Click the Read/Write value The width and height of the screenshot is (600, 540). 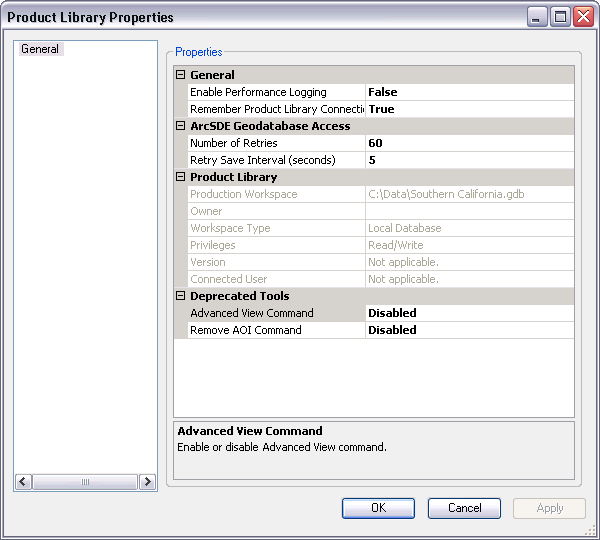point(396,245)
